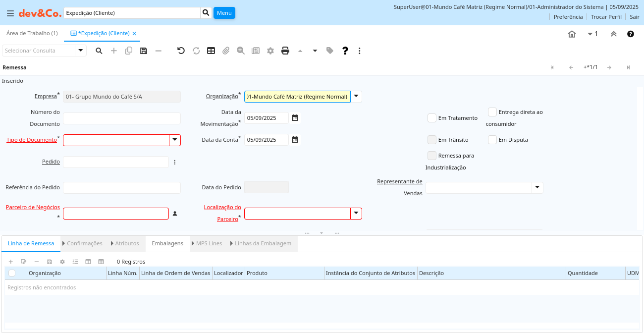Click the Print icon in toolbar
The height and width of the screenshot is (334, 644).
(x=285, y=51)
